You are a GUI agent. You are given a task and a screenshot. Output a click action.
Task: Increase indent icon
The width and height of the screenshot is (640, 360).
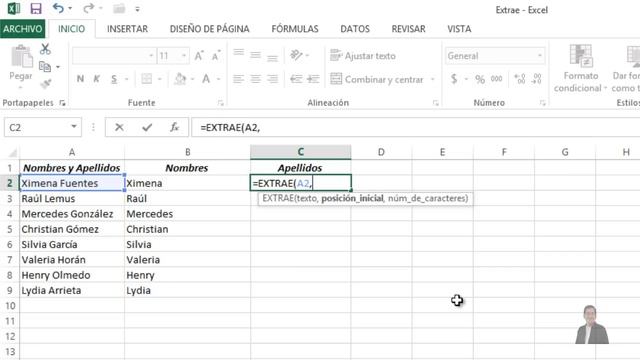[313, 79]
